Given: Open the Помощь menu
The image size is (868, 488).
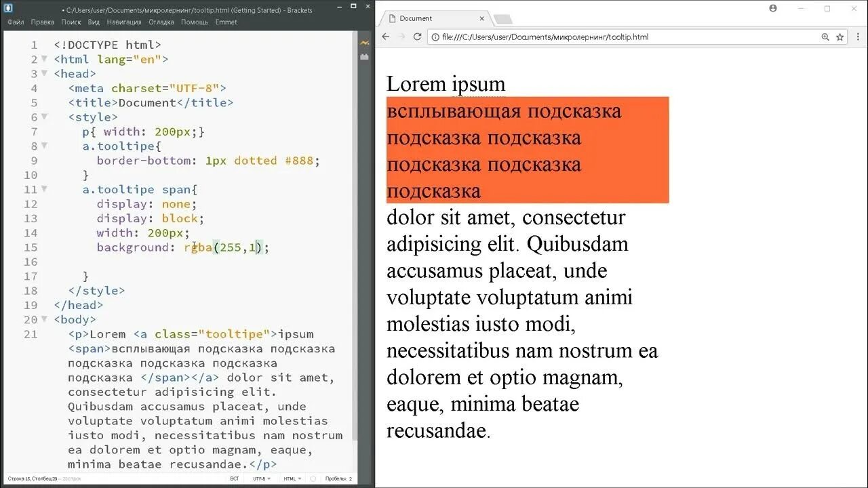Looking at the screenshot, I should (x=195, y=22).
